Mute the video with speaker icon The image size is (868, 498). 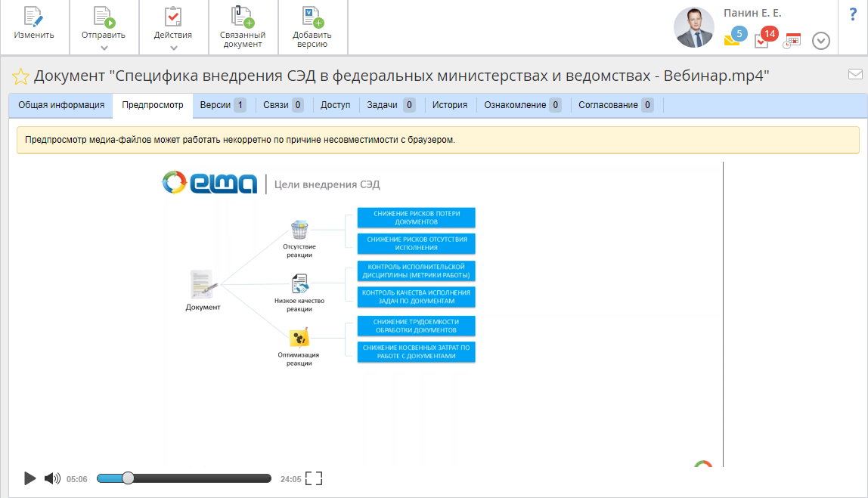coord(53,478)
